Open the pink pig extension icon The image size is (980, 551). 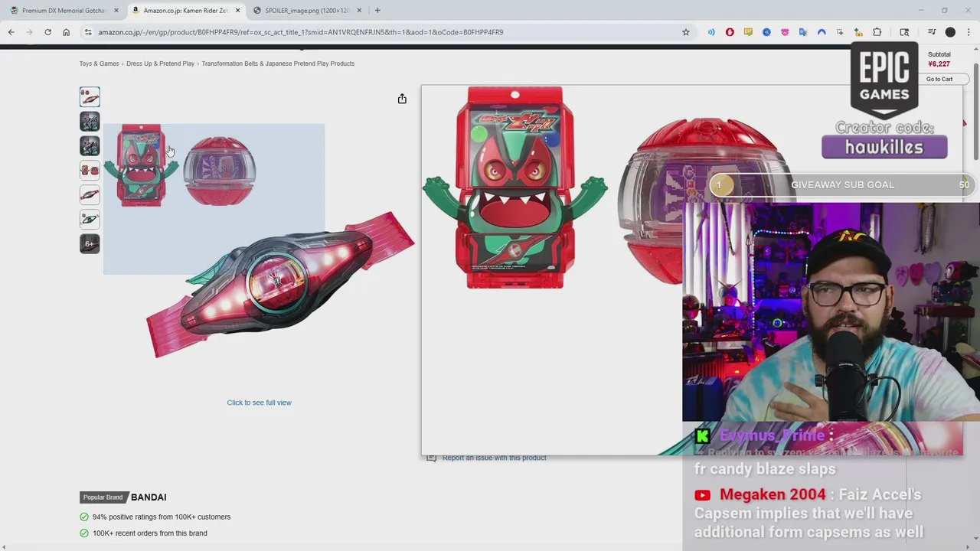pos(785,32)
